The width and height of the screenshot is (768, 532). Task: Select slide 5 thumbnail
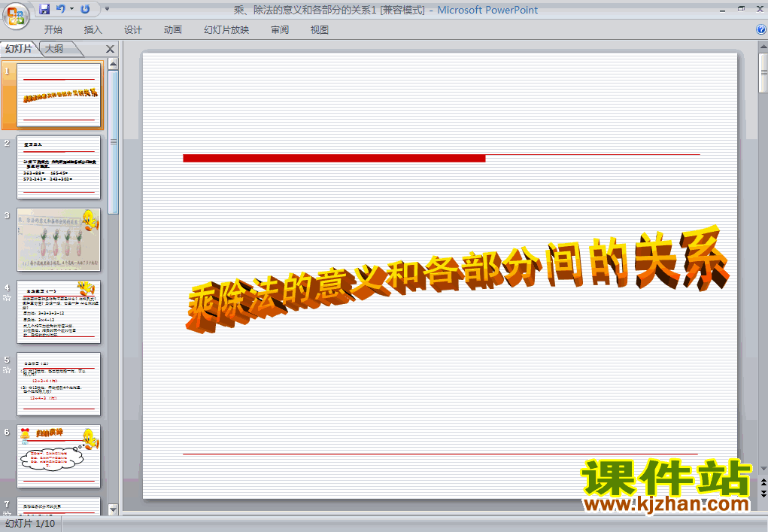click(59, 384)
